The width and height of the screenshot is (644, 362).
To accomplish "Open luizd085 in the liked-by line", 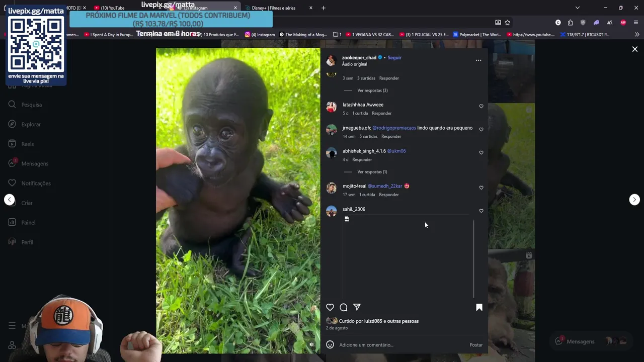I will 373,321.
